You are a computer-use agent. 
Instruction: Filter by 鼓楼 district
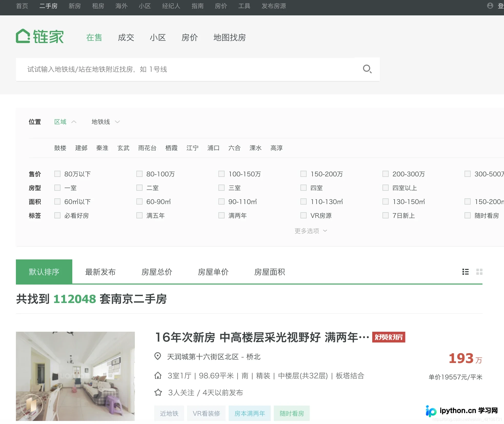[60, 148]
